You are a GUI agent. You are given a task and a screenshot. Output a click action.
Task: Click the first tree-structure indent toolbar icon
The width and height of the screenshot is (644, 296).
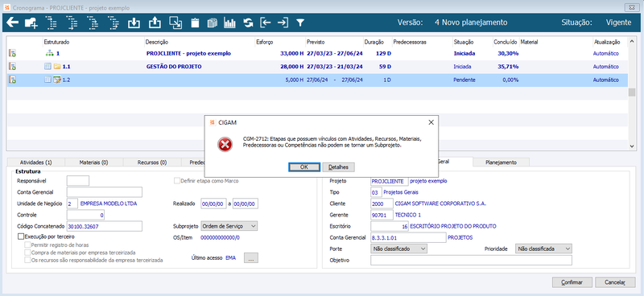click(x=52, y=23)
